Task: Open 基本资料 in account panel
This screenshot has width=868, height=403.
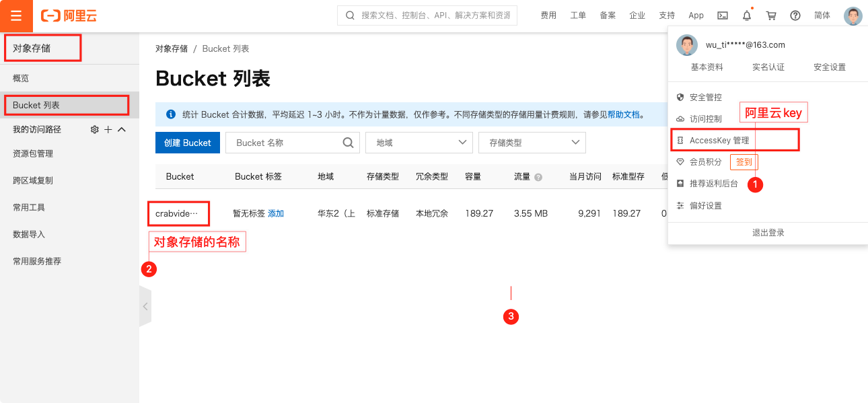Action: pyautogui.click(x=707, y=67)
